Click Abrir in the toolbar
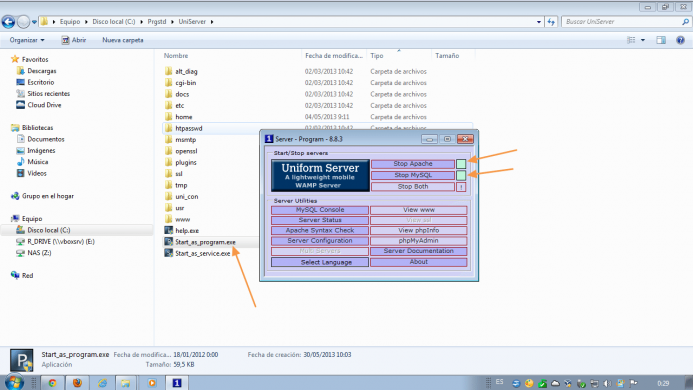This screenshot has width=693, height=390. pyautogui.click(x=73, y=40)
